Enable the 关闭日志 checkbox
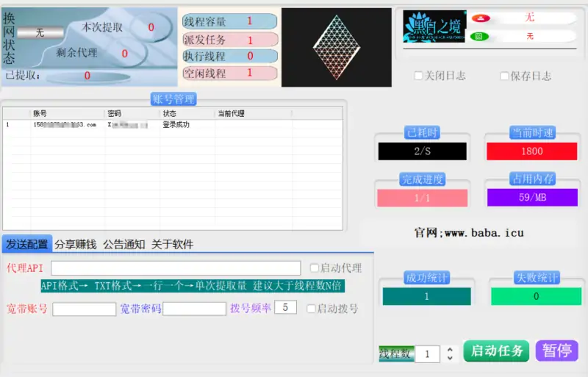 click(419, 76)
